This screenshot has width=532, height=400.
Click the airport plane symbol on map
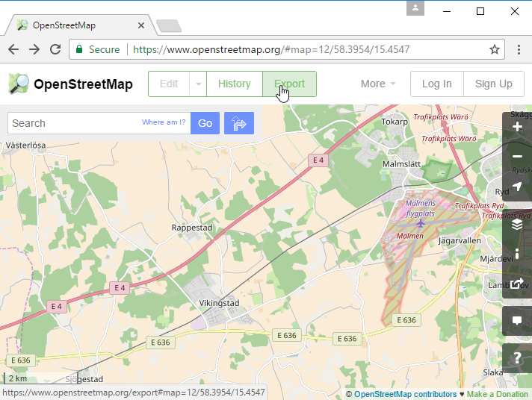(421, 224)
